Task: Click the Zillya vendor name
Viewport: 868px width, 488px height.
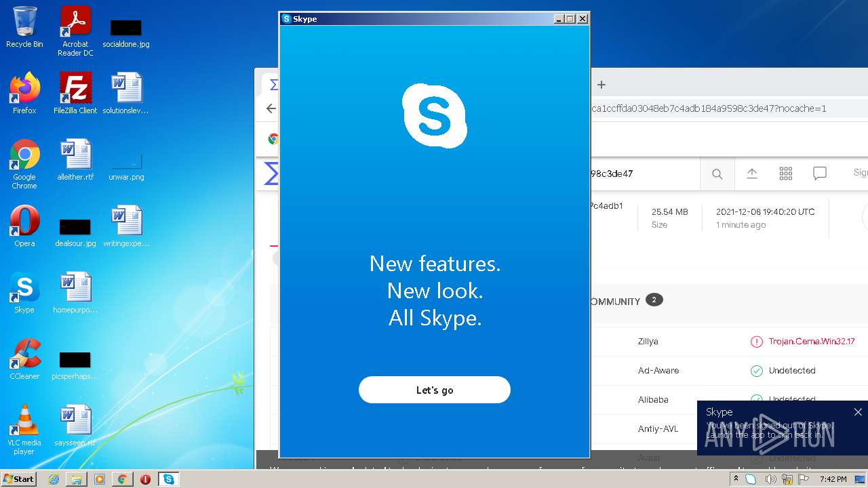Action: coord(648,342)
